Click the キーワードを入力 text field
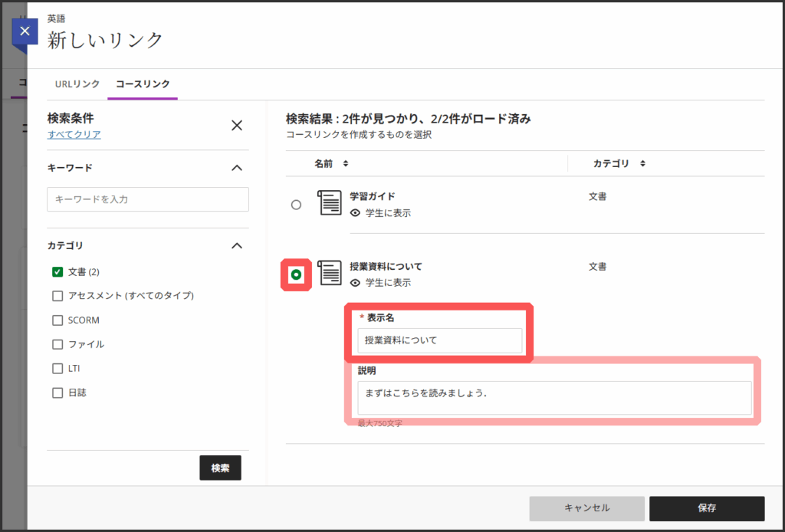The height and width of the screenshot is (532, 785). pyautogui.click(x=148, y=199)
